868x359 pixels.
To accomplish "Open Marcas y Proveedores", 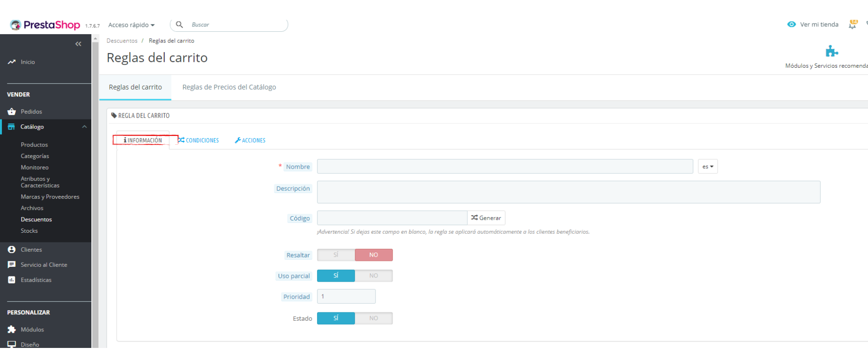I will click(50, 197).
